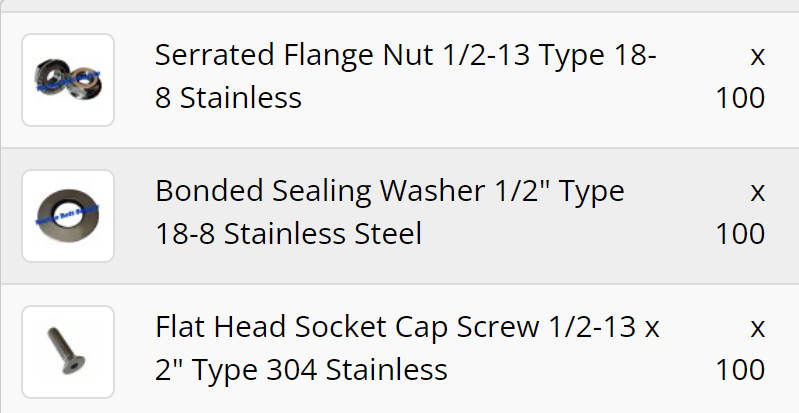The width and height of the screenshot is (799, 413).
Task: Click the "x" multiplier in sealing washer row
Action: pyautogui.click(x=757, y=191)
